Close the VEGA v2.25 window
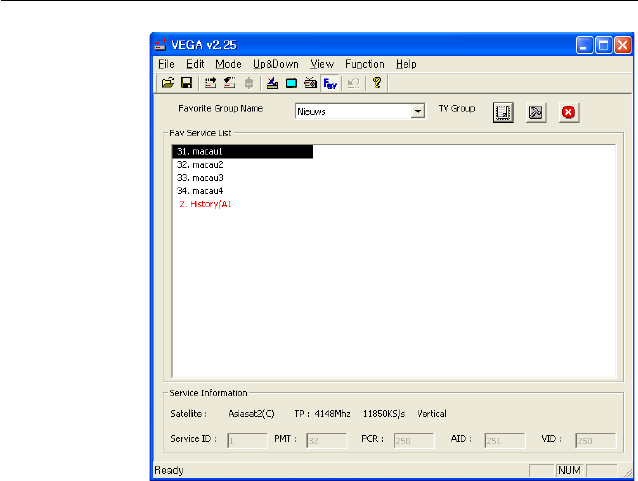 click(623, 45)
